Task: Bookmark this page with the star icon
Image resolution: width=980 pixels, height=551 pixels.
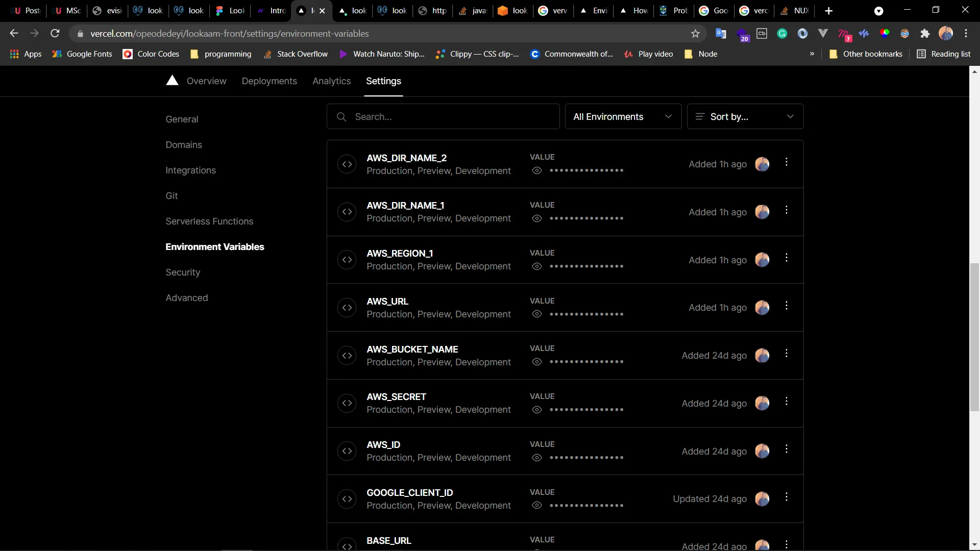Action: [695, 34]
